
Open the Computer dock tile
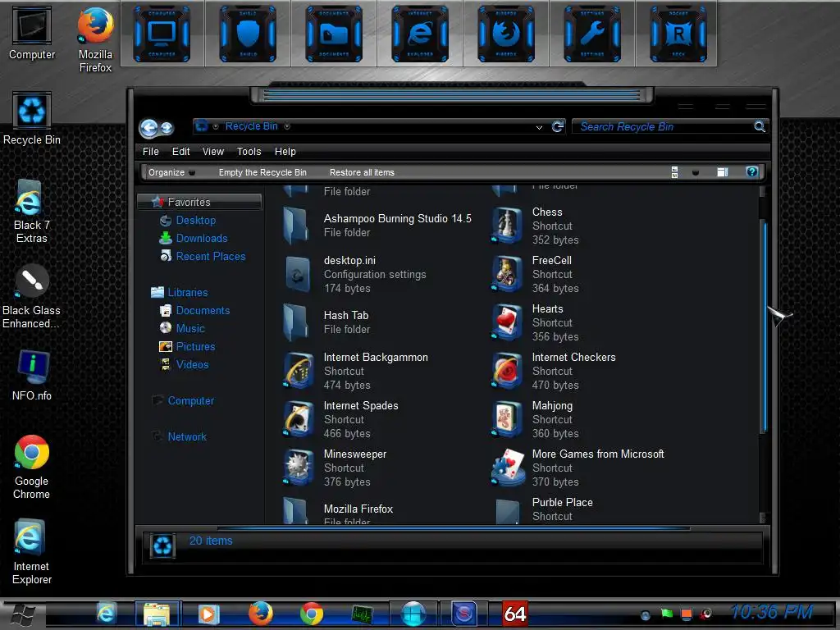pyautogui.click(x=162, y=33)
